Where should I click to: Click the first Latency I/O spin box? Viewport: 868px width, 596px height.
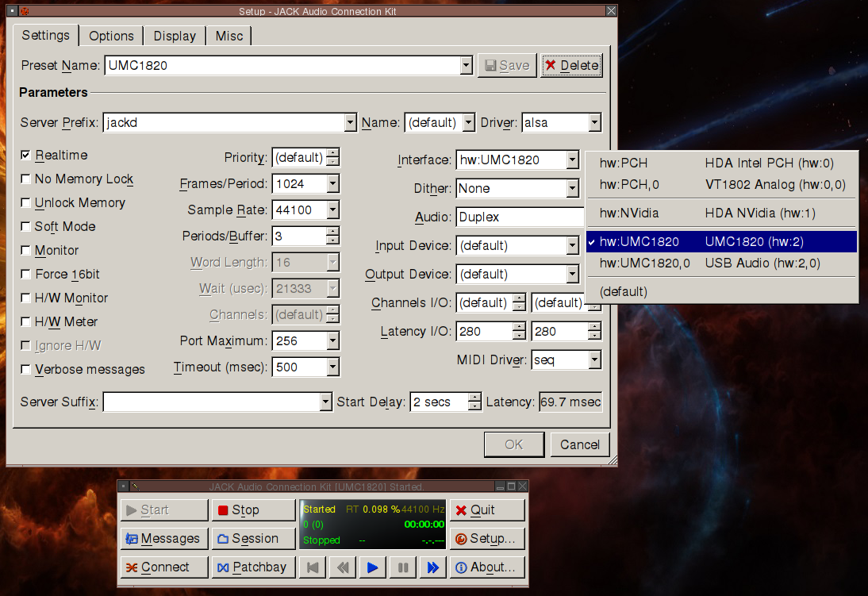[491, 331]
